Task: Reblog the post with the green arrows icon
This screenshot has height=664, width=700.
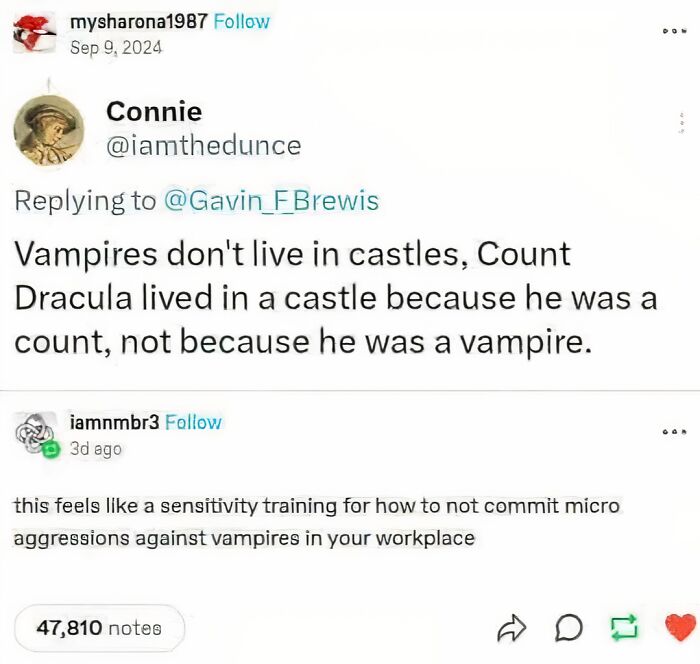Action: (x=624, y=628)
